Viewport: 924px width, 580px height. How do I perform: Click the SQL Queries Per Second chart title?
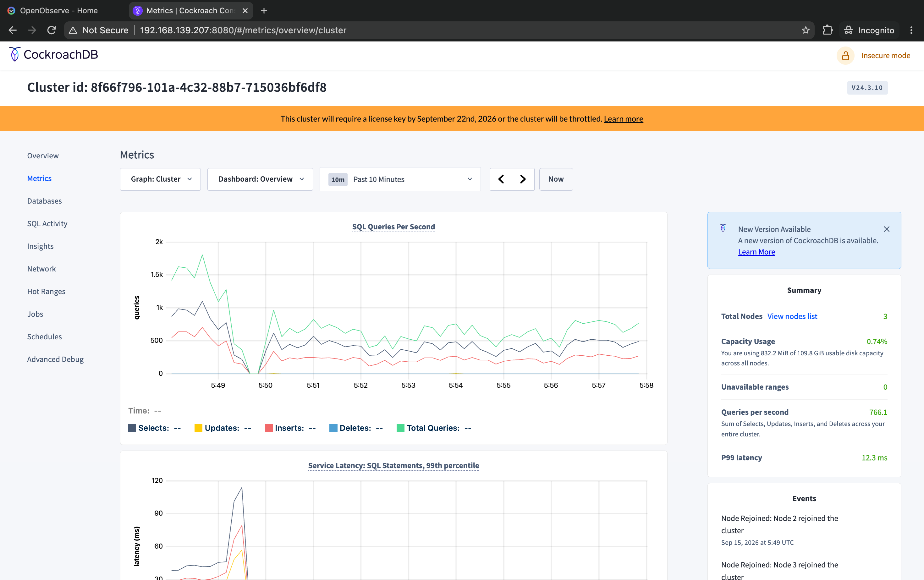click(x=394, y=227)
